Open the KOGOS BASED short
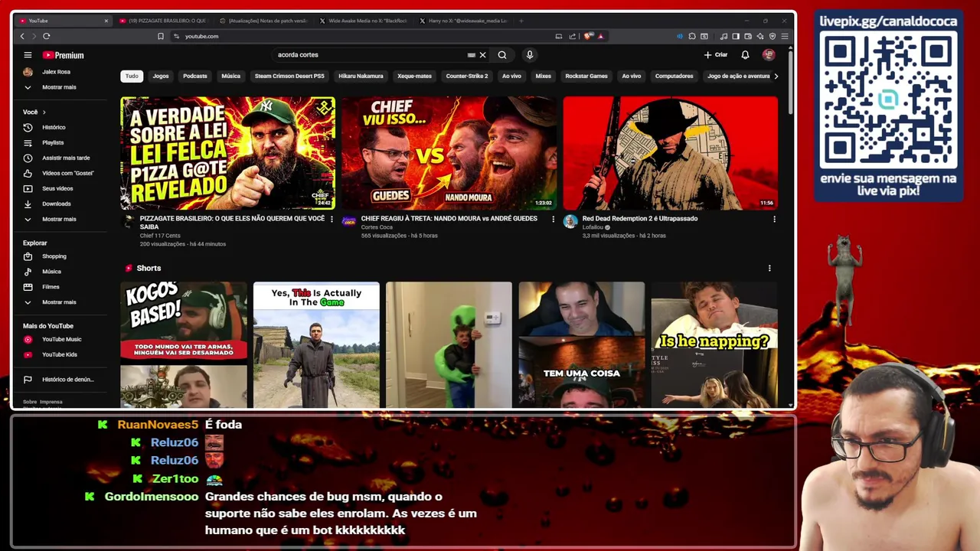Image resolution: width=980 pixels, height=551 pixels. pyautogui.click(x=184, y=345)
